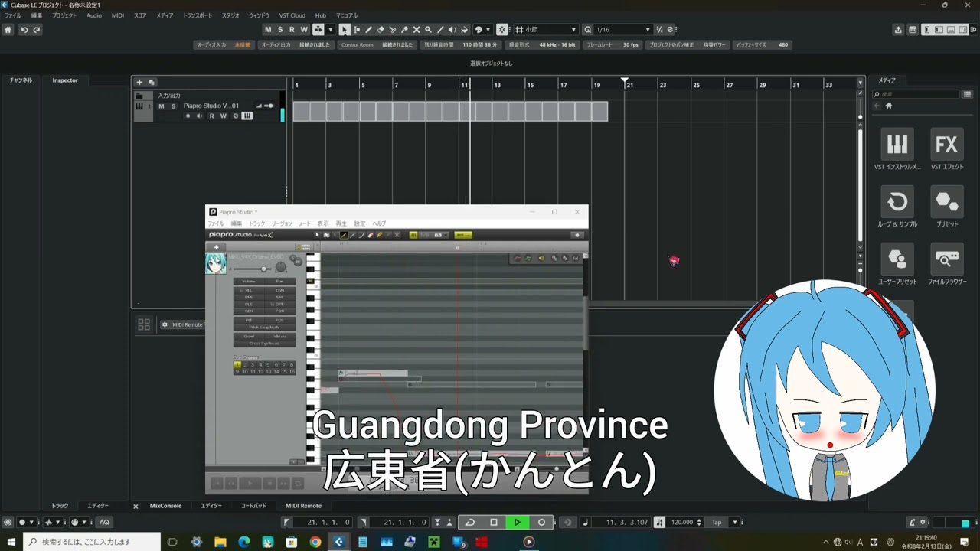Viewport: 980px width, 551px height.
Task: Expand the tempo value stepper arrows
Action: coord(699,523)
